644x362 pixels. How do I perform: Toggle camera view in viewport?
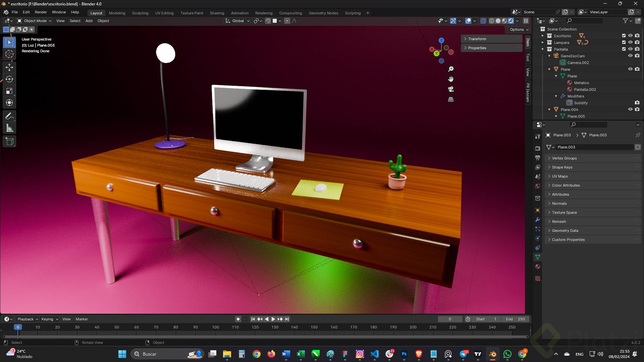coord(451,89)
